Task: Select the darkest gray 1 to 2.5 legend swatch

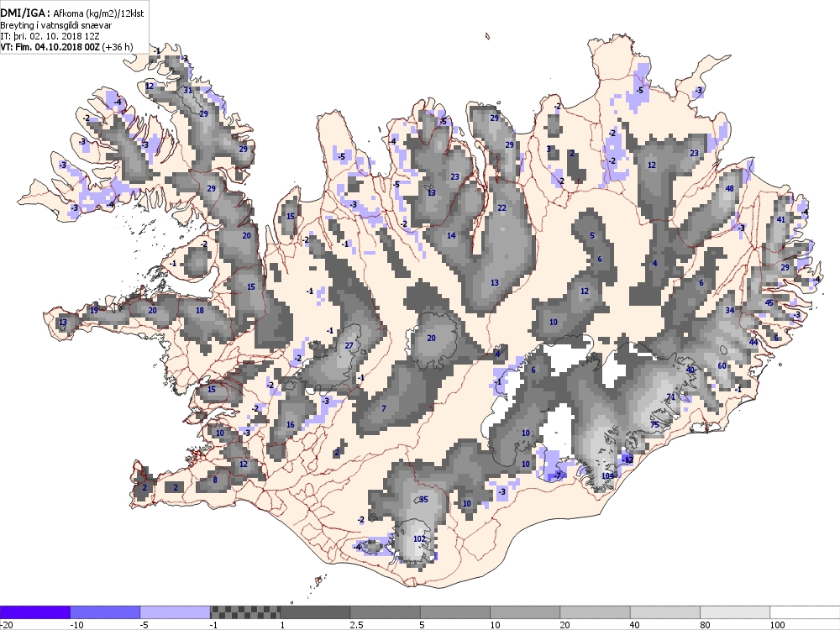Action: [315, 612]
